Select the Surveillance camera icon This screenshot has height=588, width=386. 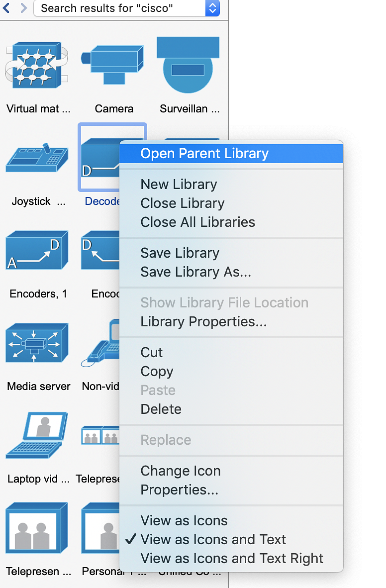tap(188, 65)
